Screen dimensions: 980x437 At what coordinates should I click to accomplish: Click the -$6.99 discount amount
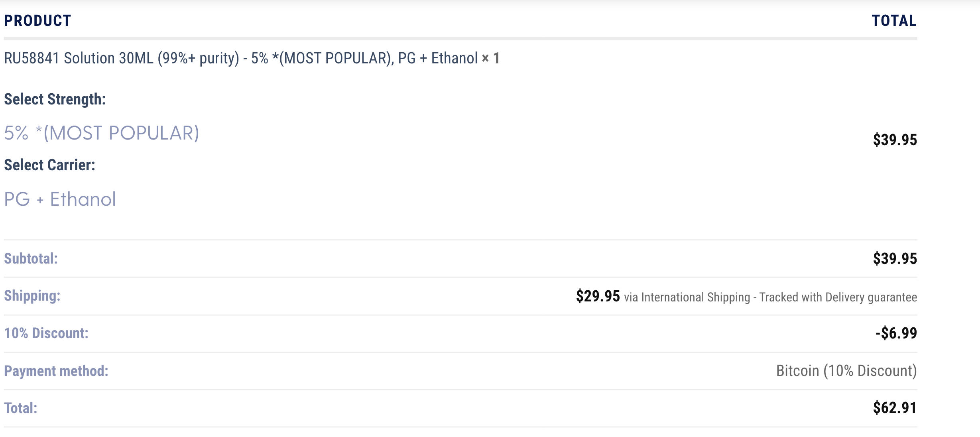[896, 333]
